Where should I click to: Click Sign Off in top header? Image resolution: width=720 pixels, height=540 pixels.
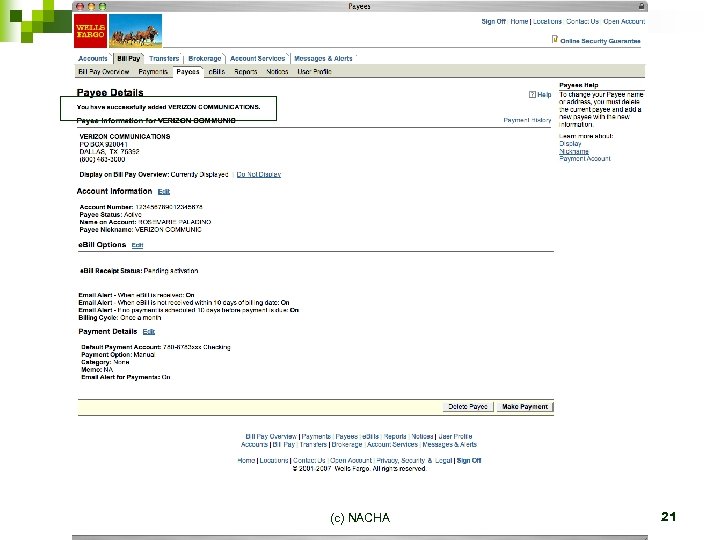click(x=494, y=22)
